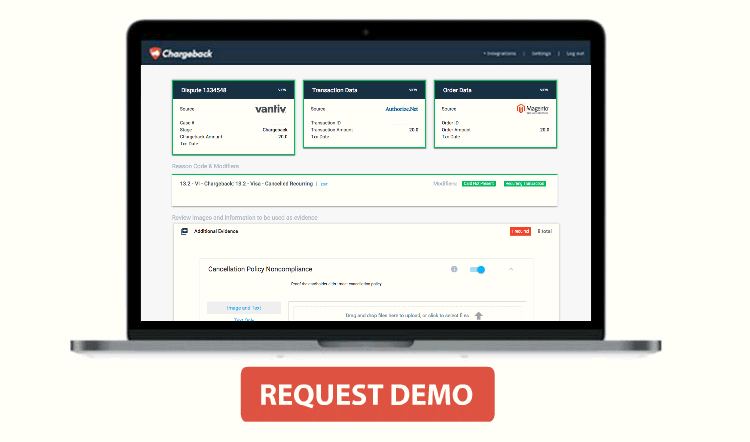The width and height of the screenshot is (750, 442).
Task: Toggle the Cancellation Policy Noncompliance switch
Action: coord(477,269)
